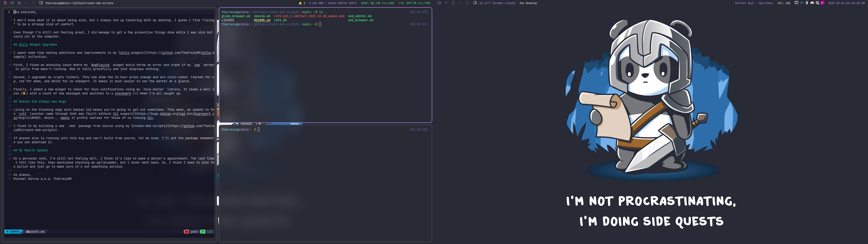
Task: Click the EN keyboard layout indicator
Action: (x=802, y=3)
